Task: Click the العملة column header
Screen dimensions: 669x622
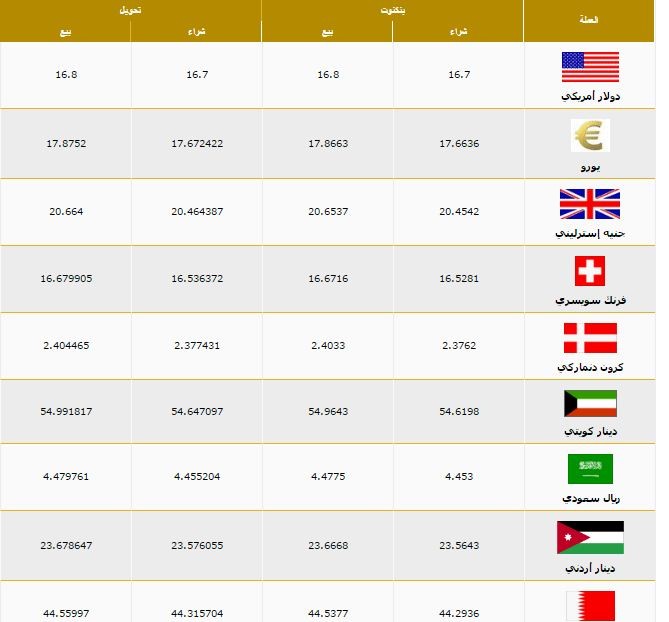Action: pyautogui.click(x=589, y=20)
